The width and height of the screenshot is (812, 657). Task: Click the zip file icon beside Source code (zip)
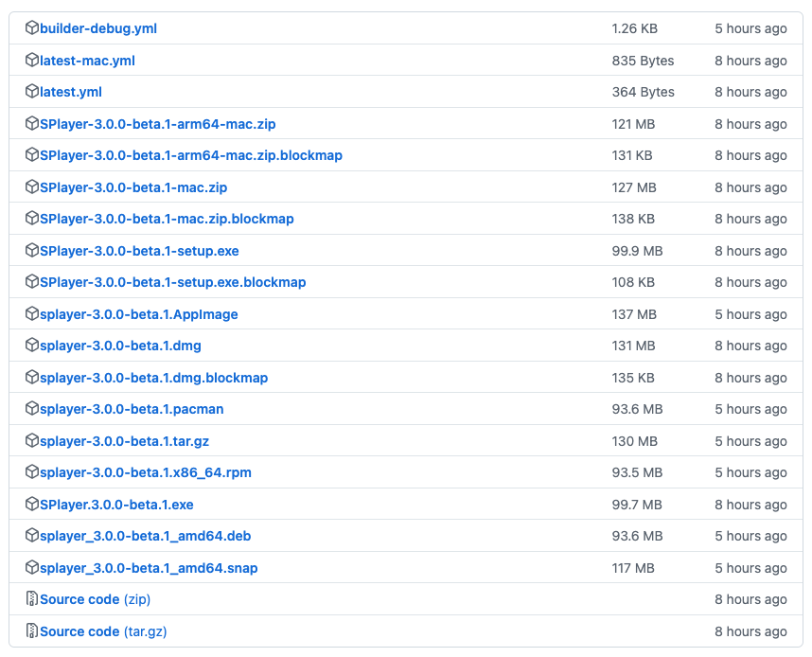click(32, 598)
